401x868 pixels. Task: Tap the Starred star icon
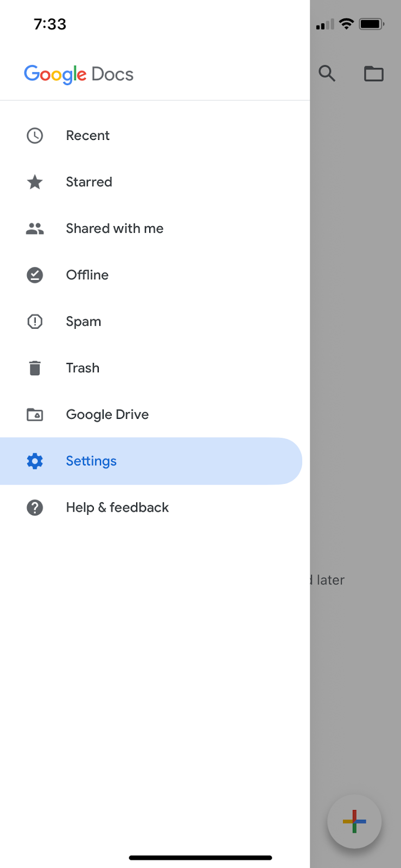coord(35,182)
